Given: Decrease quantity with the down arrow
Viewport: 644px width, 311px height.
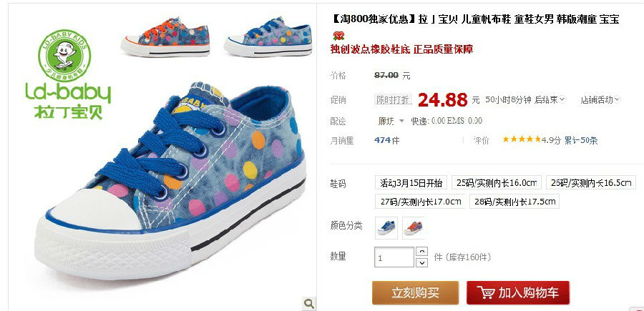Looking at the screenshot, I should coord(421,262).
